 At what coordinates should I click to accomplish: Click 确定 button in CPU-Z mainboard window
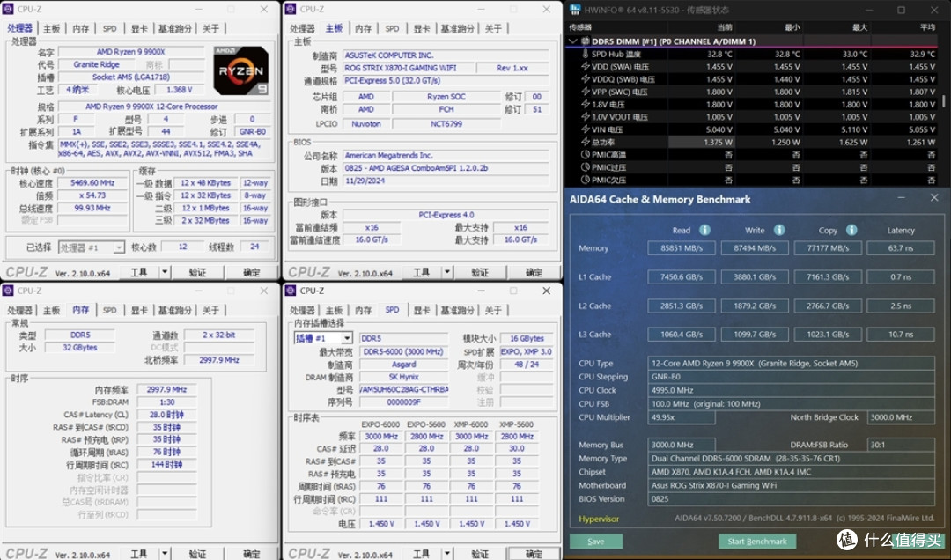534,272
